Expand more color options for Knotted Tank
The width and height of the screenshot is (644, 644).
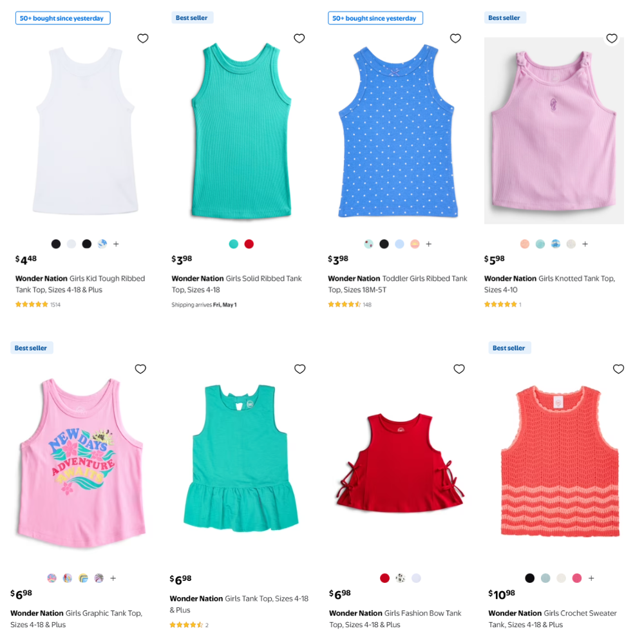(x=585, y=244)
